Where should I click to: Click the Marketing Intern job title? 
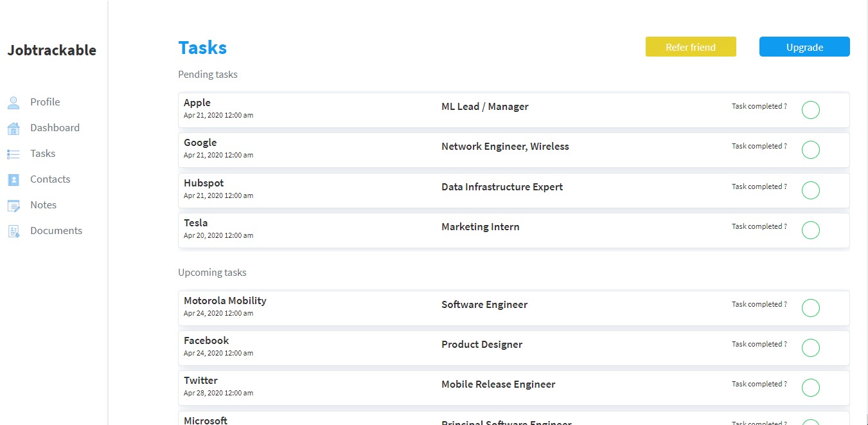coord(481,227)
